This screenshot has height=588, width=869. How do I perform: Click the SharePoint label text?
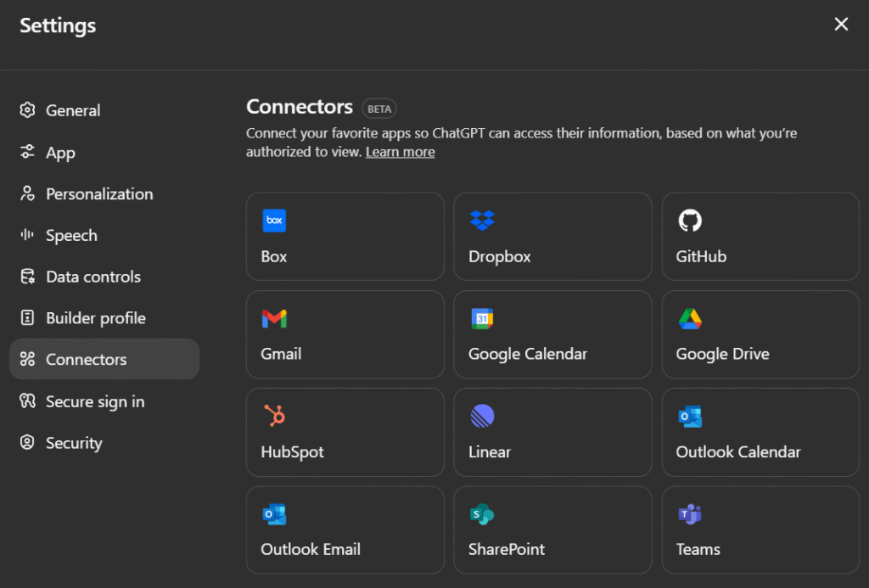[x=507, y=550]
